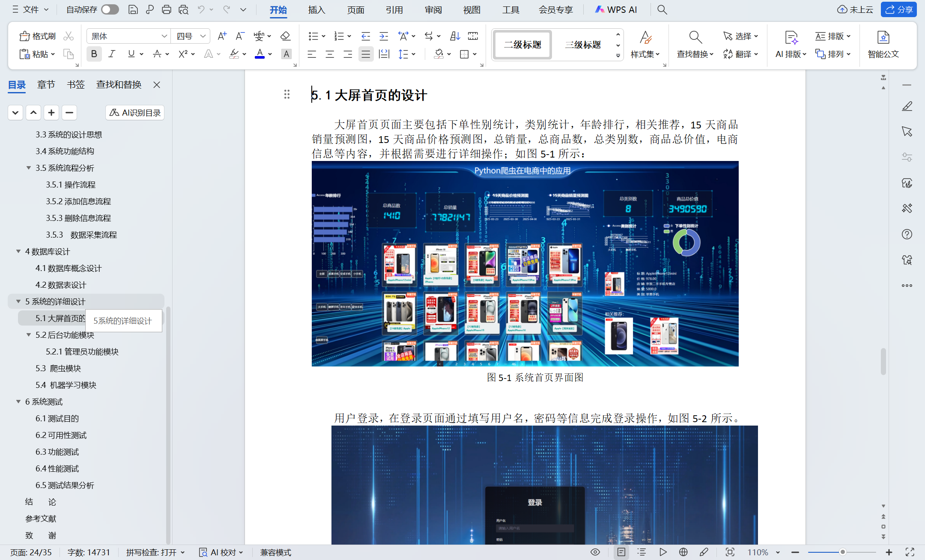Toggle superscript X² formatting
This screenshot has height=560, width=925.
183,54
